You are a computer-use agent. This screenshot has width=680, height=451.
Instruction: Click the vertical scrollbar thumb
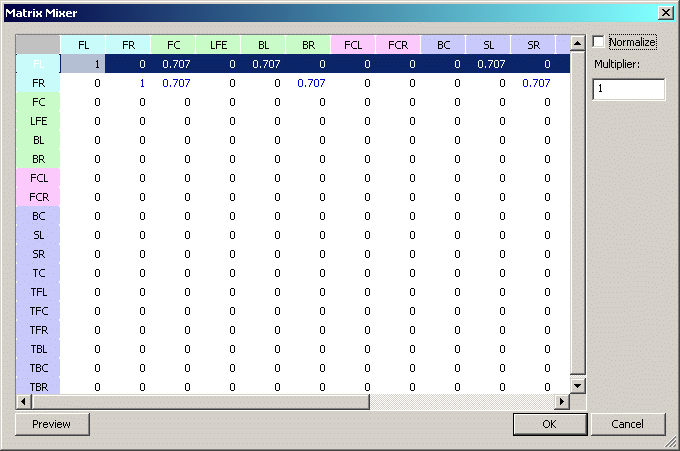[577, 212]
